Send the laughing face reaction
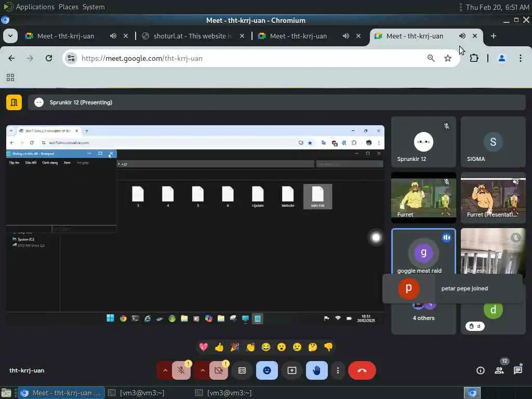This screenshot has height=399, width=532. 266,347
